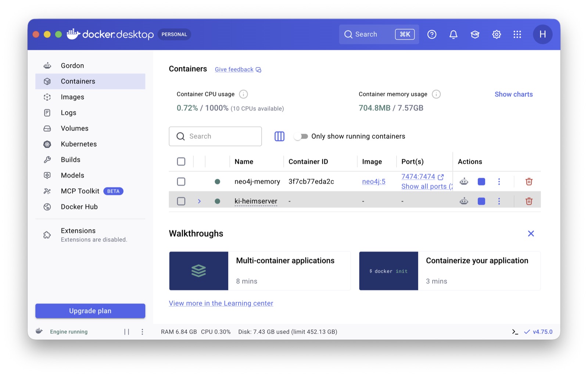Click the container search field
This screenshot has width=588, height=376.
(215, 136)
